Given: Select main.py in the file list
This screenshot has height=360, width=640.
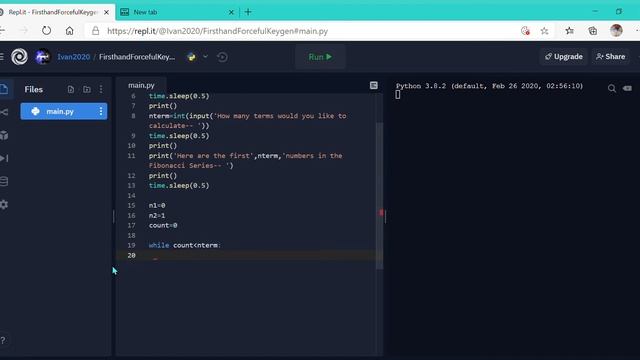Looking at the screenshot, I should (x=64, y=111).
